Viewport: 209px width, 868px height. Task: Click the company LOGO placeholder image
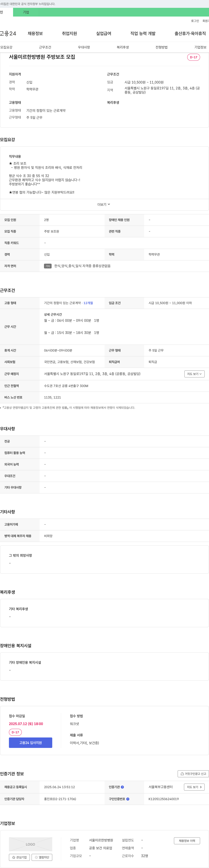[31, 844]
